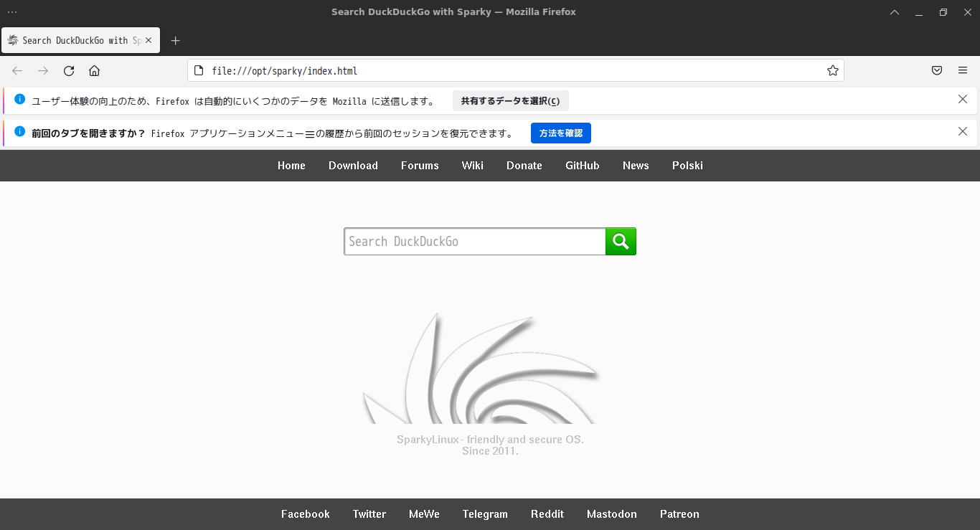Minimize the Firefox window
The image size is (980, 530).
coord(919,12)
